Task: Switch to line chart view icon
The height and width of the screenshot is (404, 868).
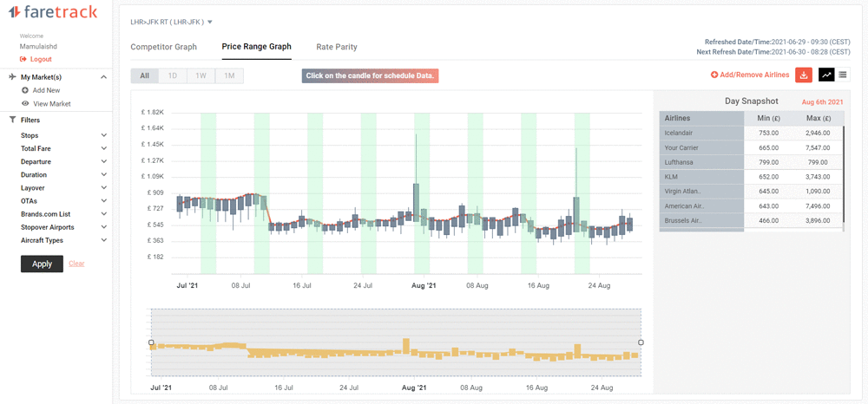Action: pyautogui.click(x=826, y=75)
